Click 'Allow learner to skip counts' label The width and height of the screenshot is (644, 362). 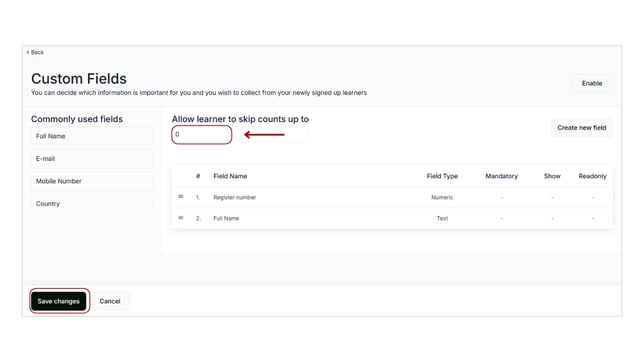click(x=240, y=119)
